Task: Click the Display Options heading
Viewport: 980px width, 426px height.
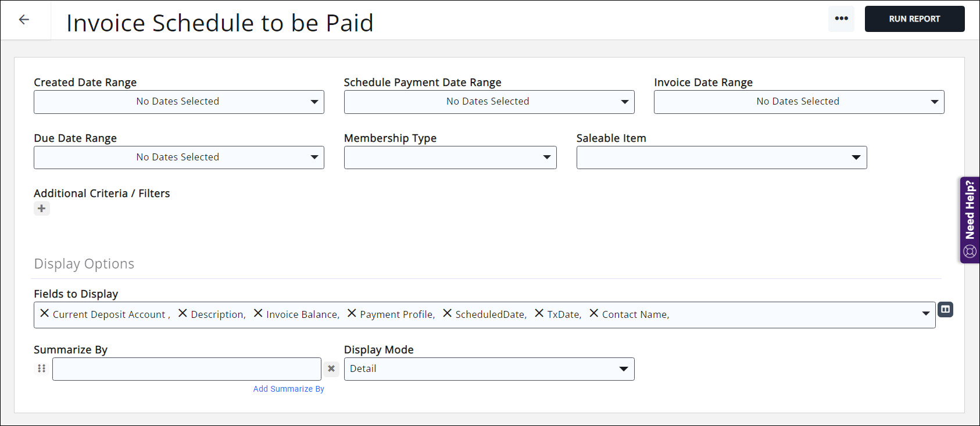Action: tap(84, 264)
